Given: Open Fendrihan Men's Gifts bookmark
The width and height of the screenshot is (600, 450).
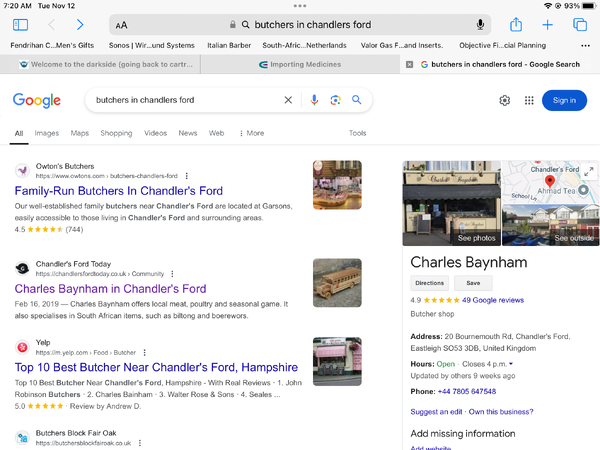Looking at the screenshot, I should 52,46.
